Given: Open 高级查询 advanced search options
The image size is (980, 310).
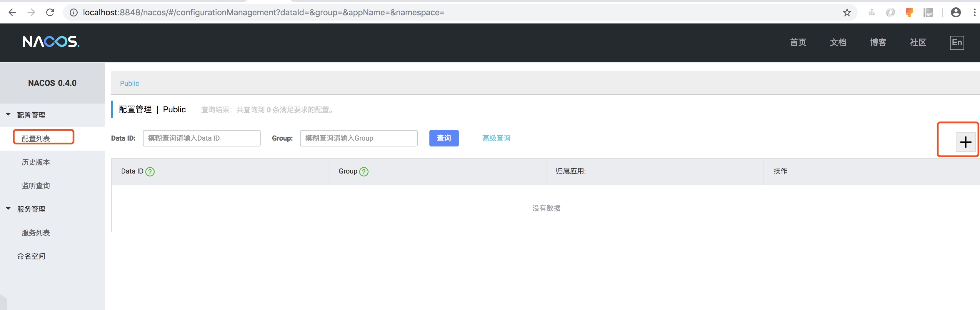Looking at the screenshot, I should pyautogui.click(x=496, y=138).
